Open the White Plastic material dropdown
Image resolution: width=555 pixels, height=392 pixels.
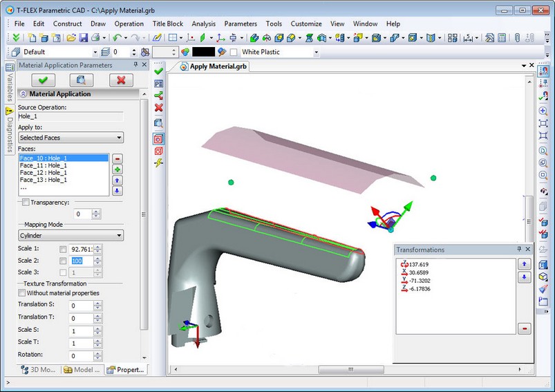(317, 52)
